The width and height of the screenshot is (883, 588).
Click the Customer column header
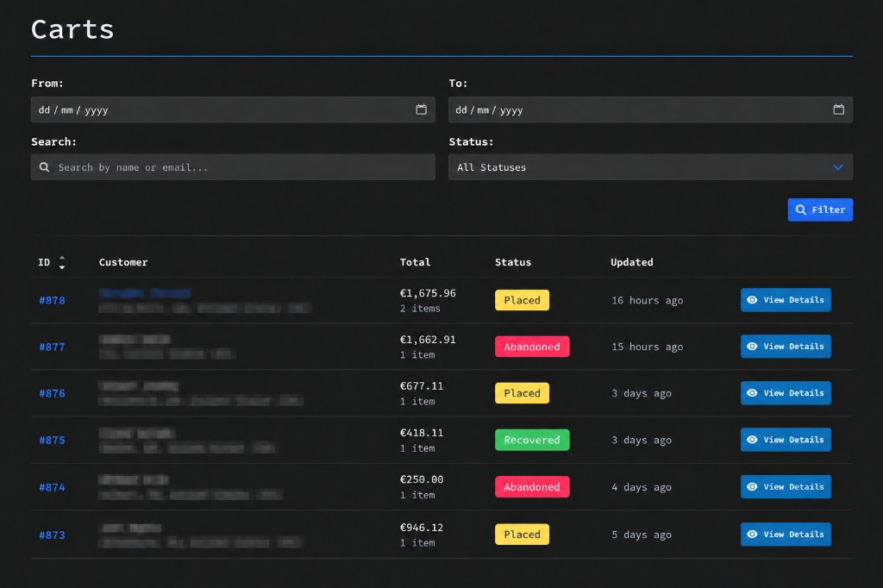tap(123, 262)
